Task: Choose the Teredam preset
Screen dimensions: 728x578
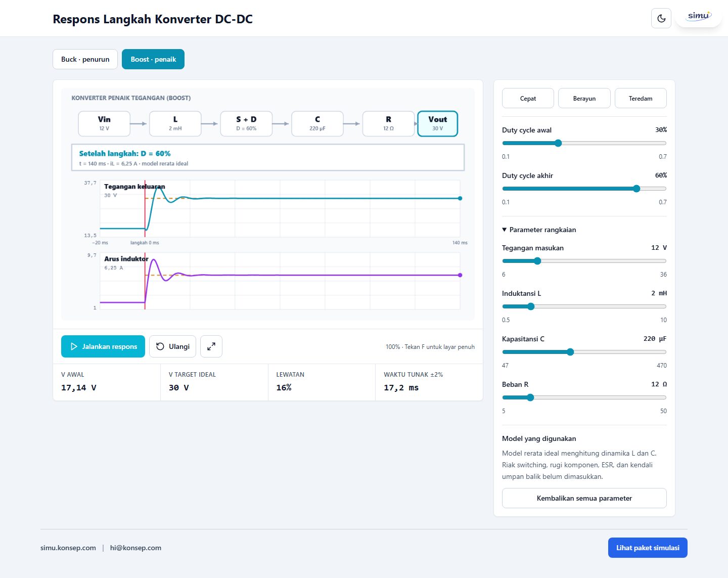Action: click(x=641, y=98)
